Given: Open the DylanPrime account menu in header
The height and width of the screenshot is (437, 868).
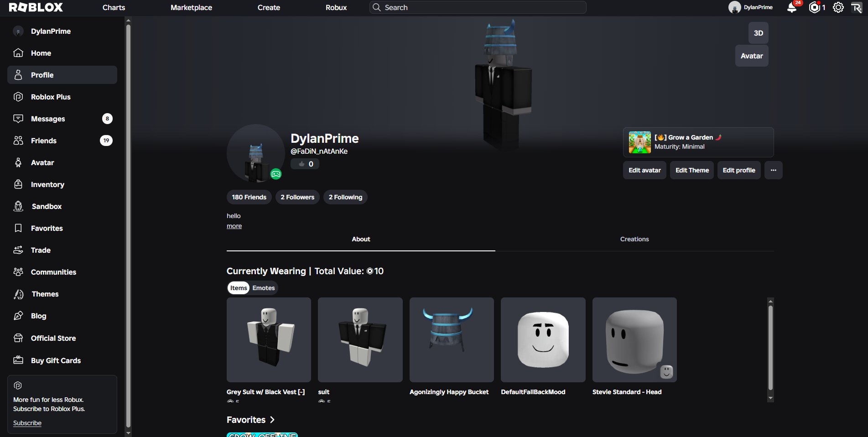Looking at the screenshot, I should pyautogui.click(x=751, y=7).
